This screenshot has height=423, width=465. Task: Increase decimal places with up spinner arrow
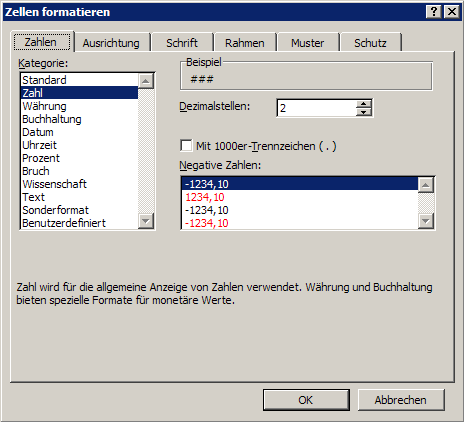click(363, 104)
